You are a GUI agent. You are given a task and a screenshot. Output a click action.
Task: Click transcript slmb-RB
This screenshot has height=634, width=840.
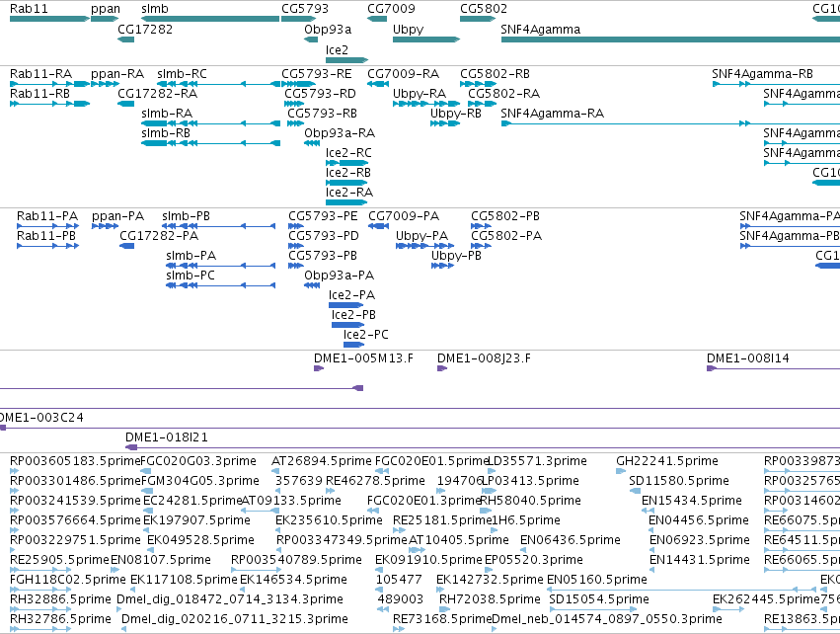[x=166, y=133]
